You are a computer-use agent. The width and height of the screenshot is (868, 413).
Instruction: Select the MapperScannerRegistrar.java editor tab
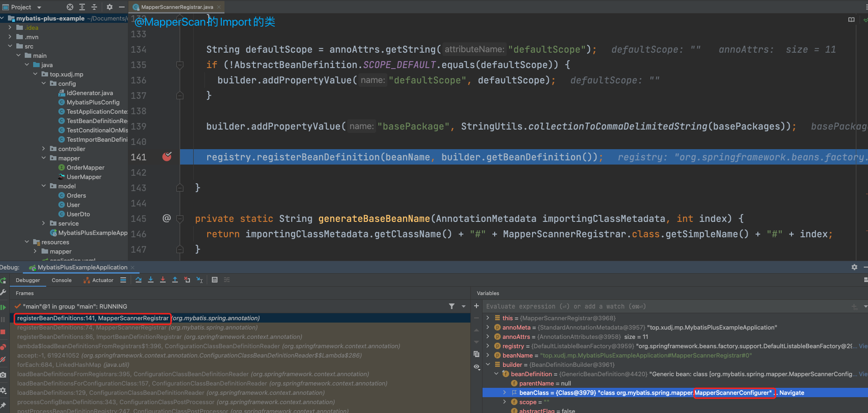(177, 7)
